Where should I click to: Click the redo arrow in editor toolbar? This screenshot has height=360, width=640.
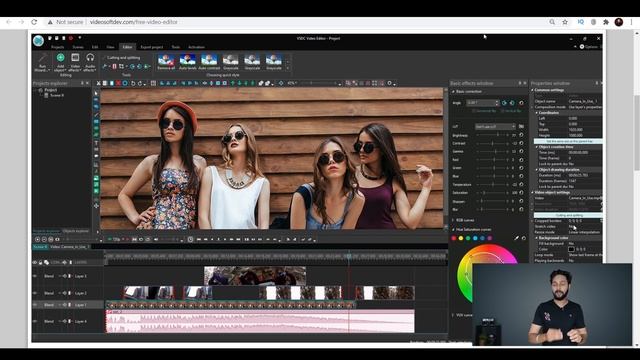coord(140,83)
